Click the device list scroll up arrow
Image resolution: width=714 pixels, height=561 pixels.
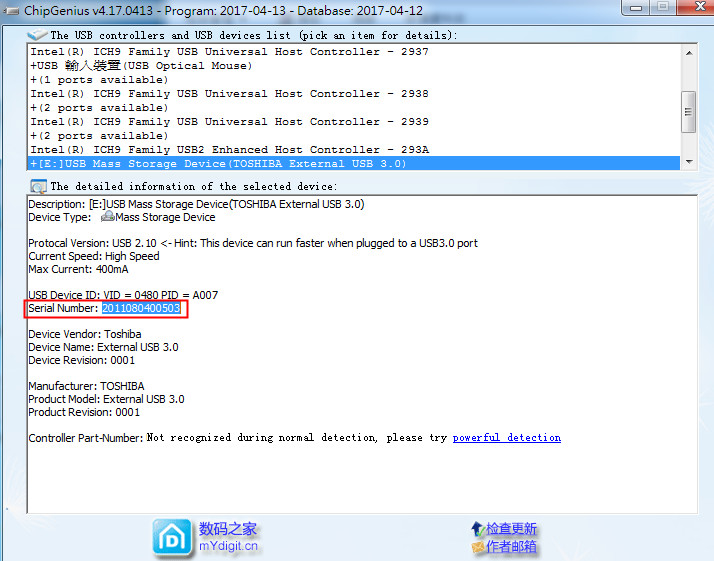pyautogui.click(x=689, y=53)
